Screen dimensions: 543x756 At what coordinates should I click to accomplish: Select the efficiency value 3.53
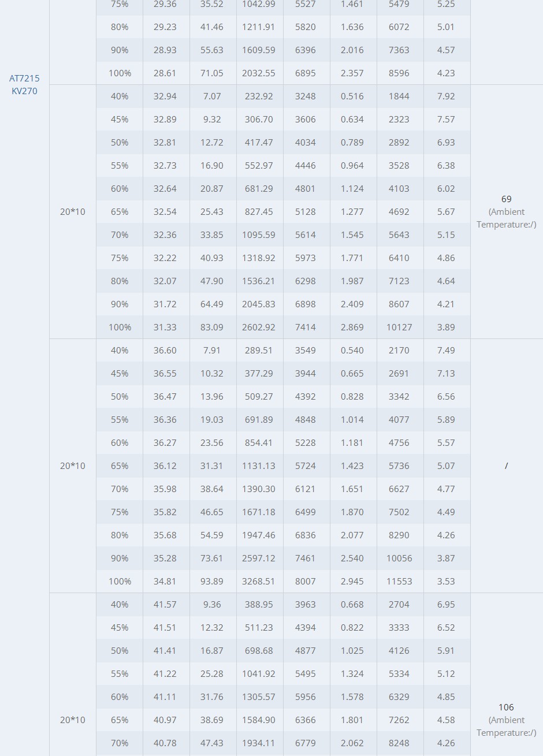pos(446,581)
